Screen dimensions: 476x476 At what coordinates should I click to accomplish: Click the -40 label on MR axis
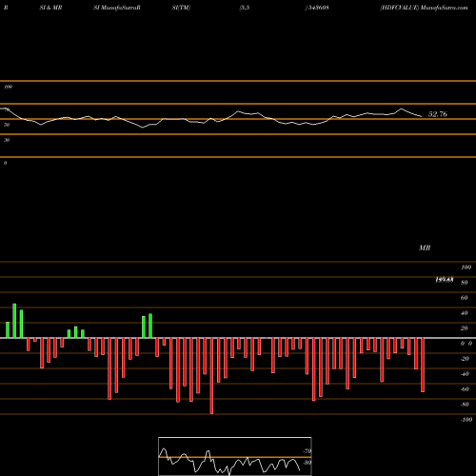pos(465,374)
